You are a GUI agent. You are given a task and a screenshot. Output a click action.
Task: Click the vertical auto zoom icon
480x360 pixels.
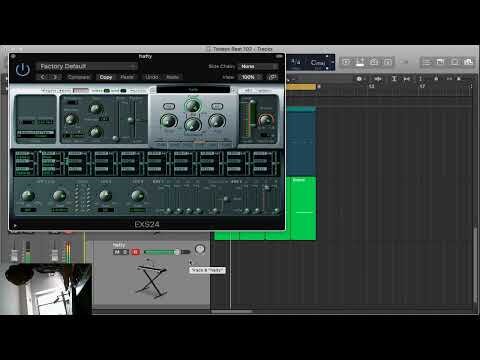[394, 79]
